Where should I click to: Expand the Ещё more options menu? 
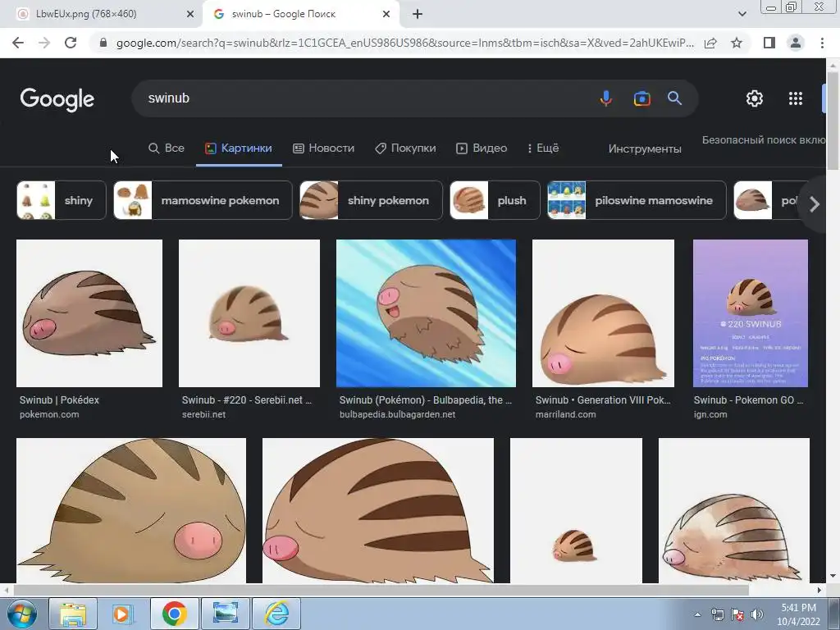tap(543, 148)
